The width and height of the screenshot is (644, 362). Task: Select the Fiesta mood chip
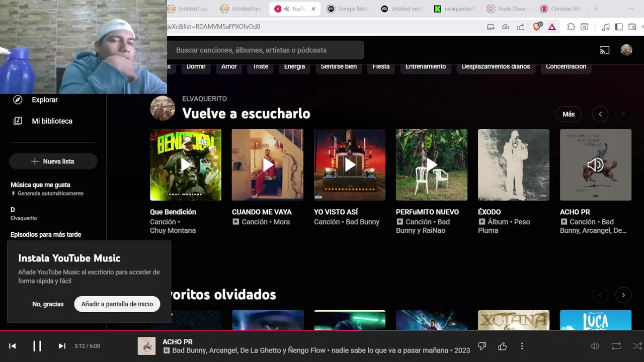coord(381,66)
